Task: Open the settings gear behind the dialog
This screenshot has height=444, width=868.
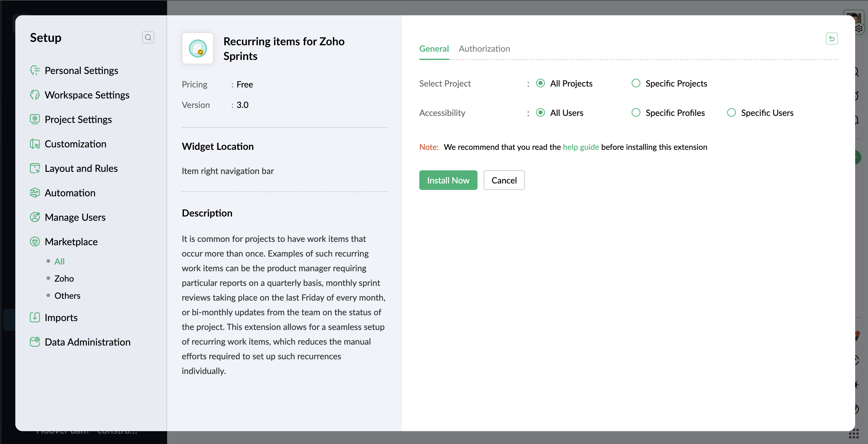Action: click(x=859, y=29)
